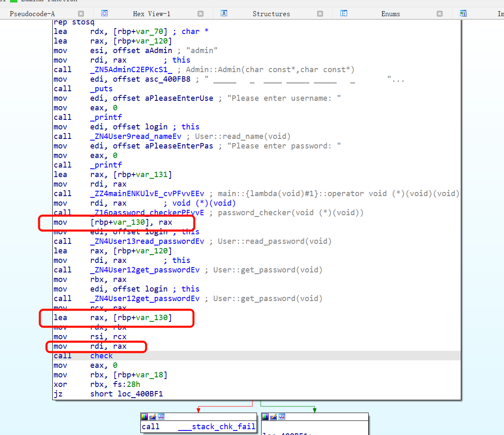Click edit pencil icon in loc_400BF1 block

274,417
